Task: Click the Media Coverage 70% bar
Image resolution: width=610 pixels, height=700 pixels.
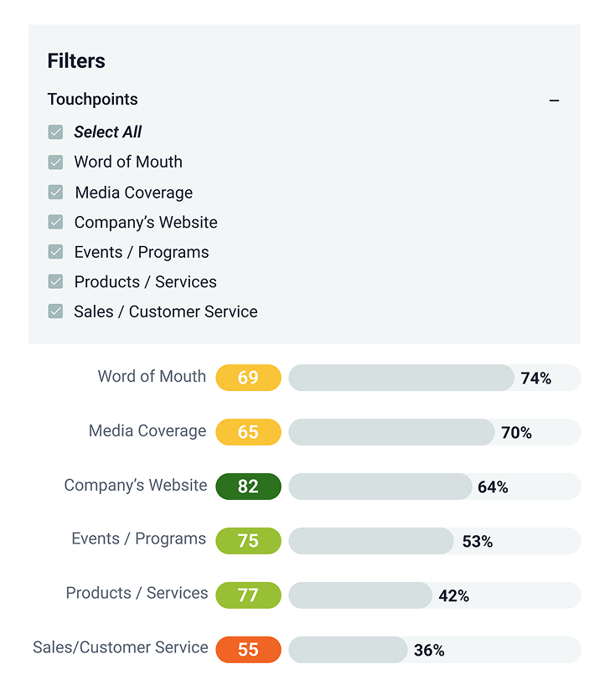Action: 391,432
